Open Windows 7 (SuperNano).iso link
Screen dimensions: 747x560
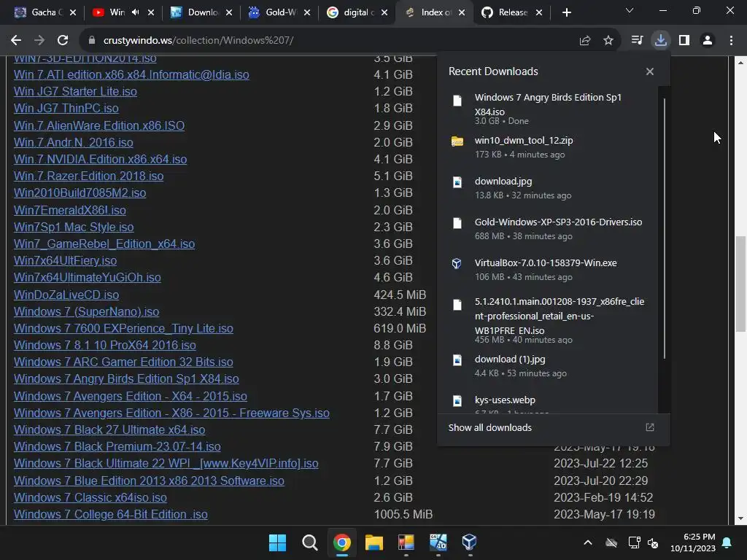(86, 311)
